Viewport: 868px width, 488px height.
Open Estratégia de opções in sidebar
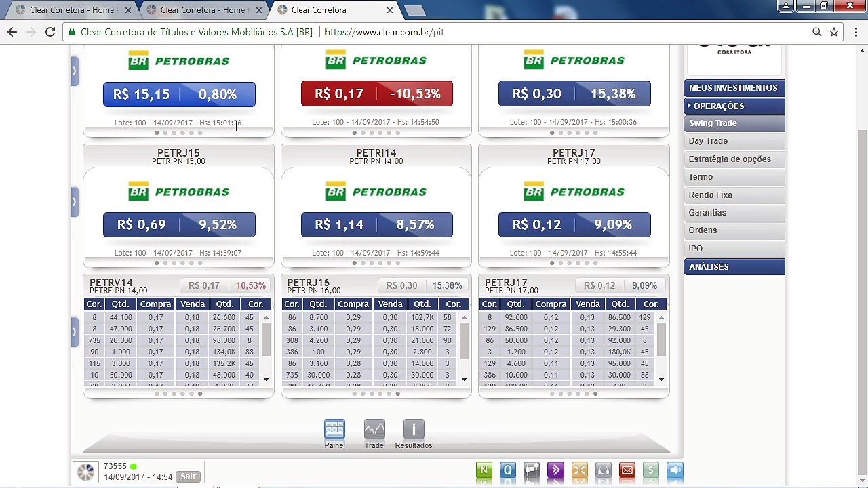(734, 159)
